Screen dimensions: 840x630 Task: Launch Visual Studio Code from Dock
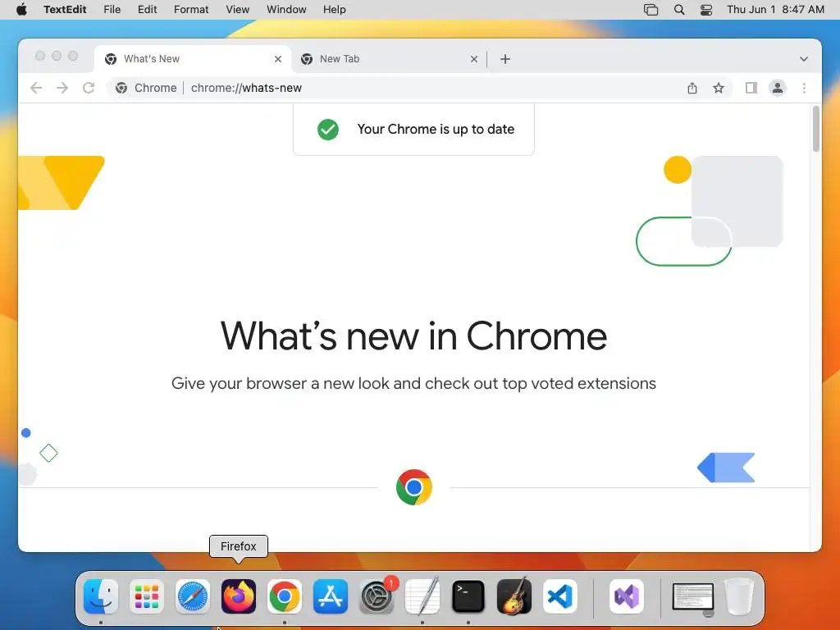click(559, 596)
